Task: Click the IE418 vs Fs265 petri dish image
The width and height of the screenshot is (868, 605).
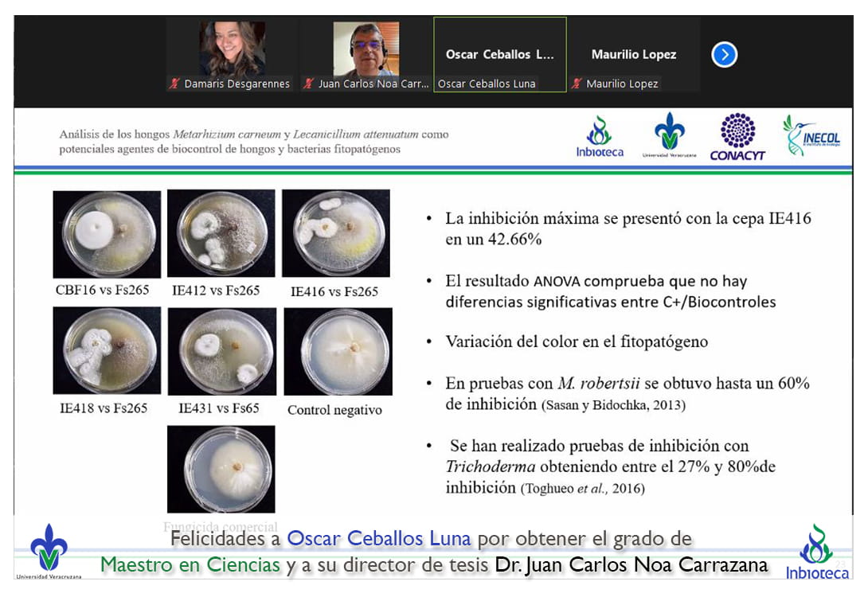Action: [107, 351]
